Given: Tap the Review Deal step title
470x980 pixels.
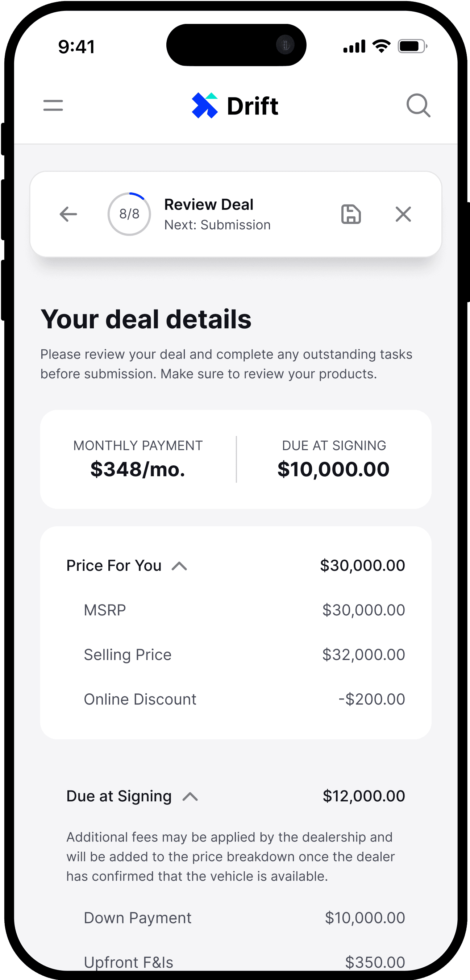Looking at the screenshot, I should click(x=209, y=205).
